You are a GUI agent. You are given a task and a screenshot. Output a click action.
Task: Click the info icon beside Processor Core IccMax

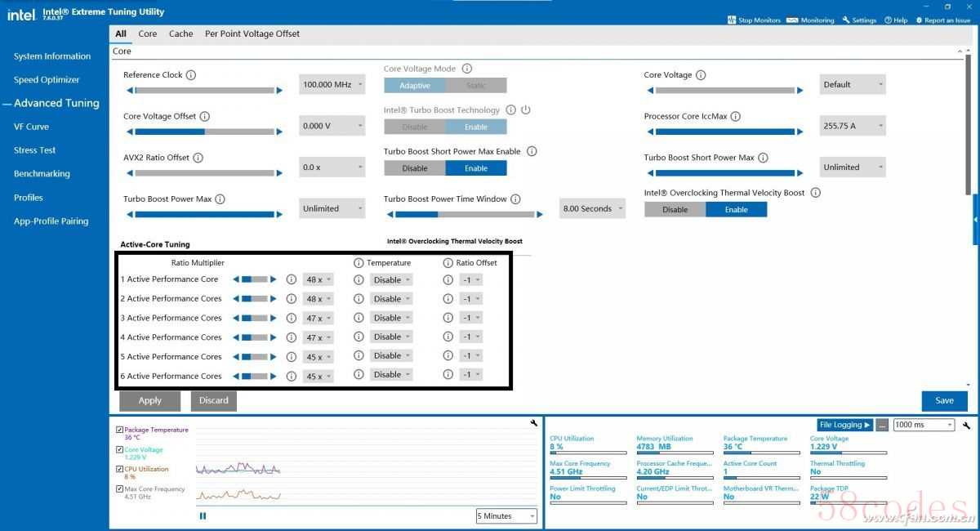coord(736,117)
